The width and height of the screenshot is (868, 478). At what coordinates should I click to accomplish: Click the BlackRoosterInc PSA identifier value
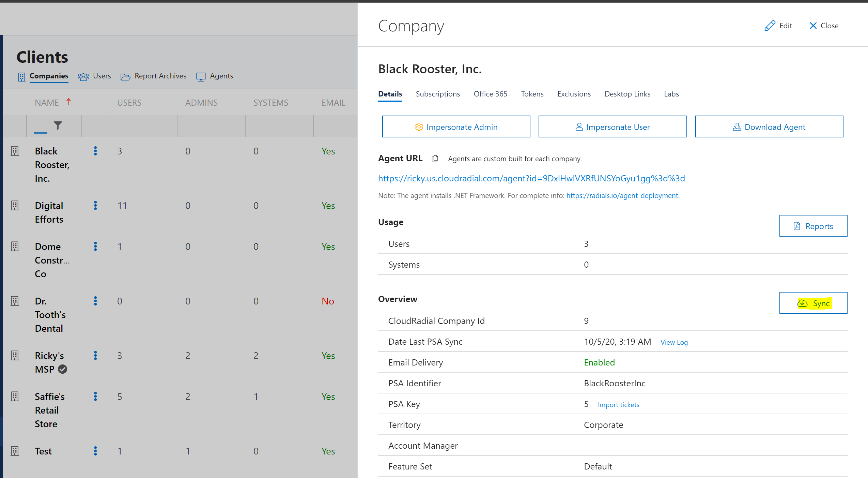tap(615, 383)
